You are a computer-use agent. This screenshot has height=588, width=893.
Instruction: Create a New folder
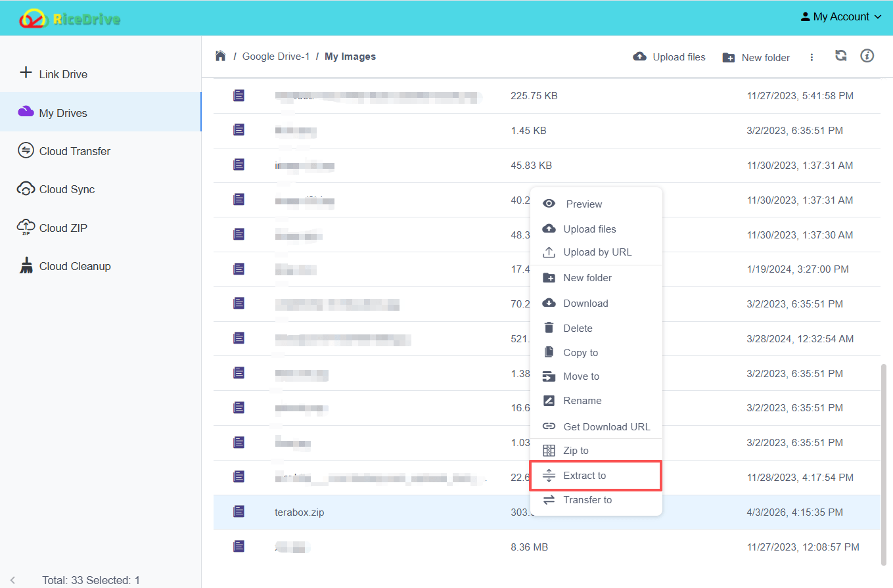pyautogui.click(x=756, y=57)
